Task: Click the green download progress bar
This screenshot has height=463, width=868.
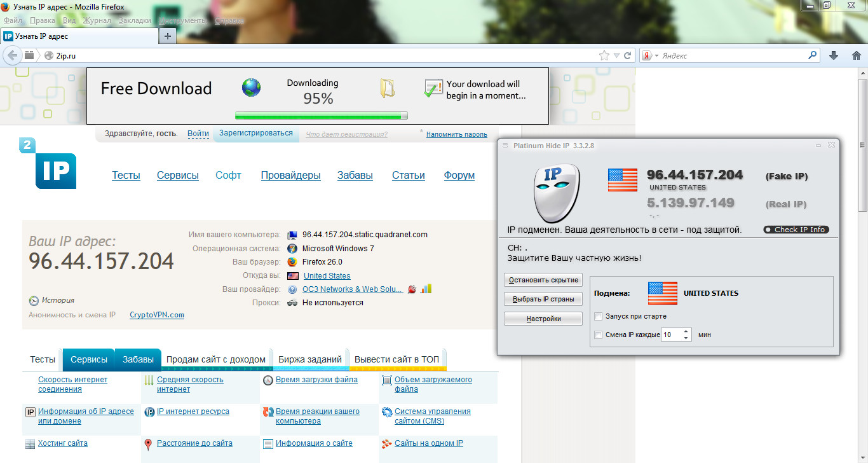Action: [x=321, y=116]
